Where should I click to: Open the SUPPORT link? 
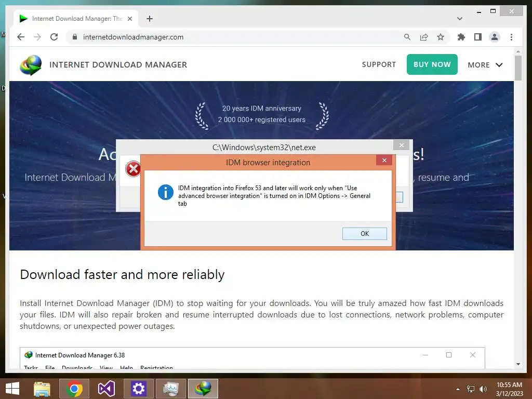[379, 64]
